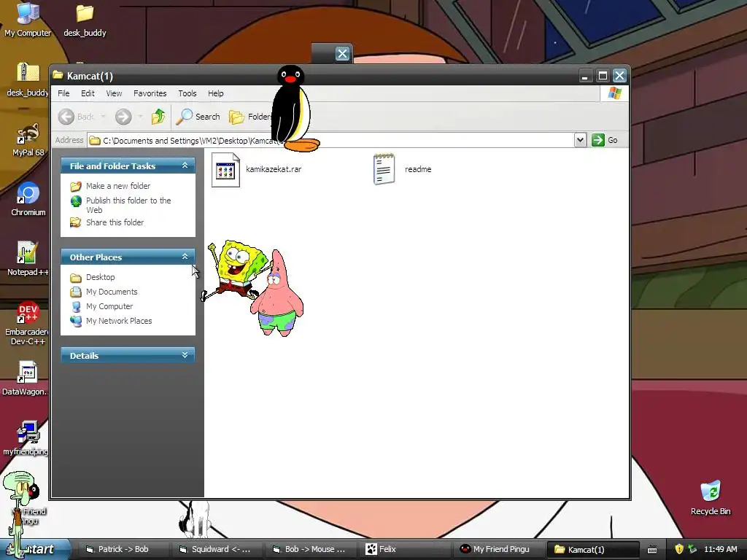Click the Pingu penguin desktop buddy
The width and height of the screenshot is (747, 560).
point(293,109)
